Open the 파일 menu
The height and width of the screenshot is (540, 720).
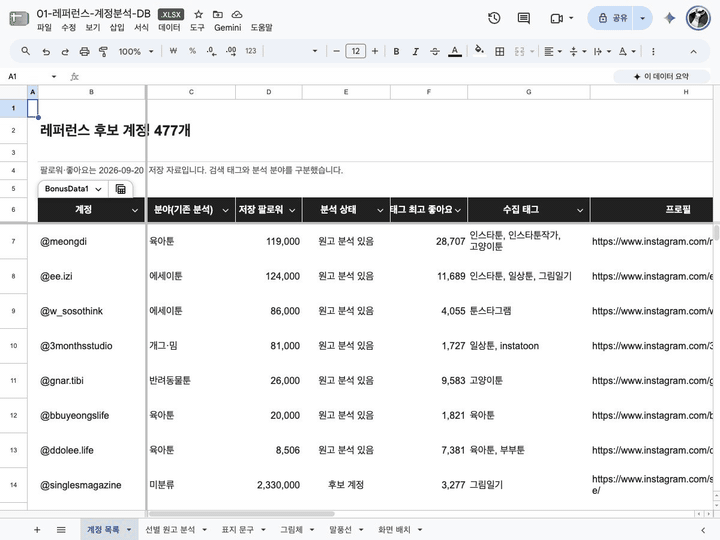[x=44, y=28]
